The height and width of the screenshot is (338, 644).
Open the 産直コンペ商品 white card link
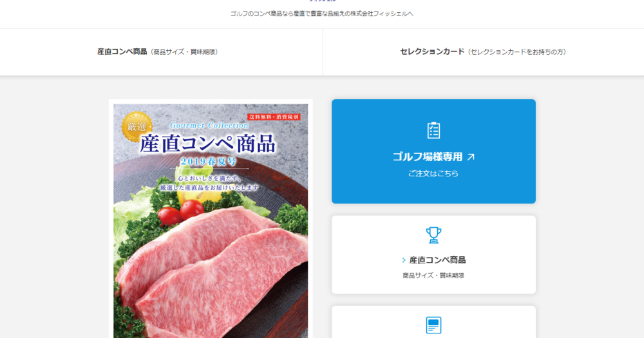[x=433, y=255]
